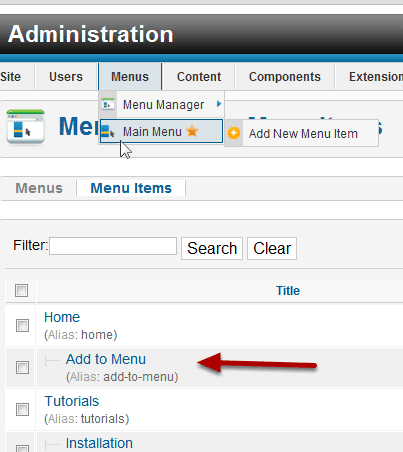Viewport: 403px width, 452px height.
Task: Check the Tutorials row checkbox
Action: click(22, 409)
